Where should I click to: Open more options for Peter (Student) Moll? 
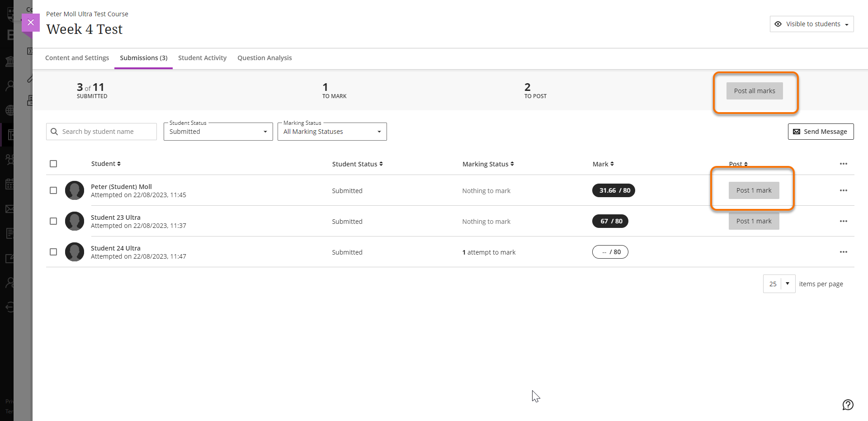843,190
